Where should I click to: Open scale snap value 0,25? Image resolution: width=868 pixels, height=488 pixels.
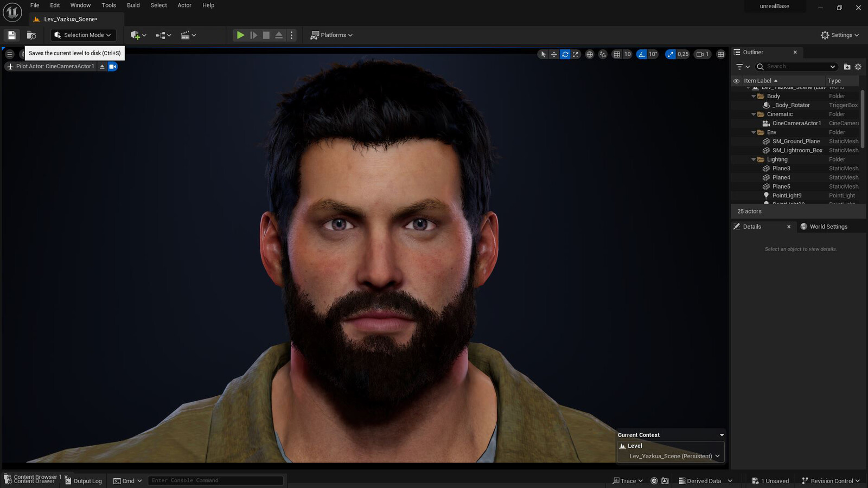[x=683, y=54]
